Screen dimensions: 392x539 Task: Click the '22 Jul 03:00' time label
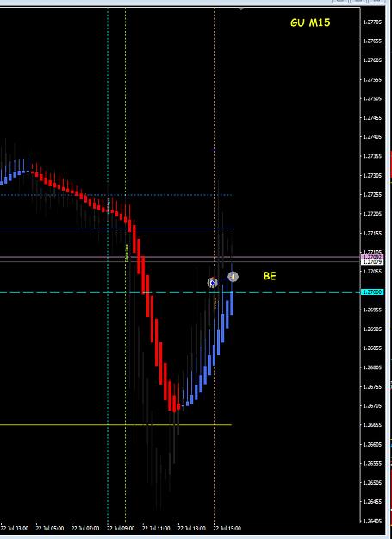click(15, 528)
